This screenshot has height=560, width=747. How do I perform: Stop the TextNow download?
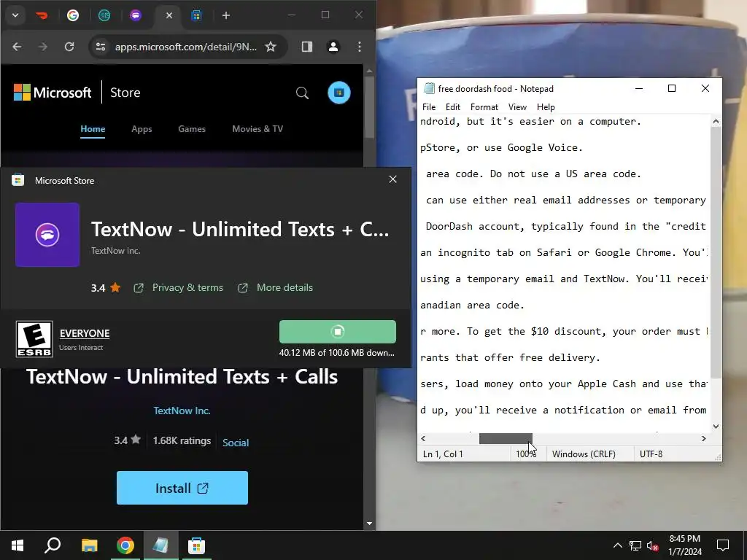tap(337, 332)
